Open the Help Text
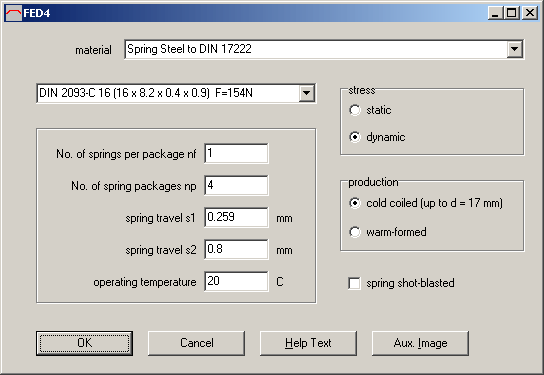 (308, 343)
